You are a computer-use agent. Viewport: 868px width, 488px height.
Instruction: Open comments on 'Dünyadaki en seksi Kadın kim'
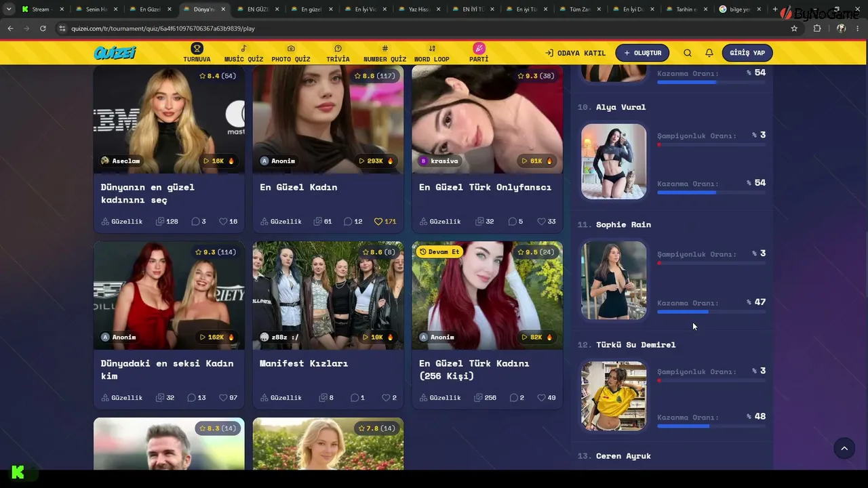198,398
